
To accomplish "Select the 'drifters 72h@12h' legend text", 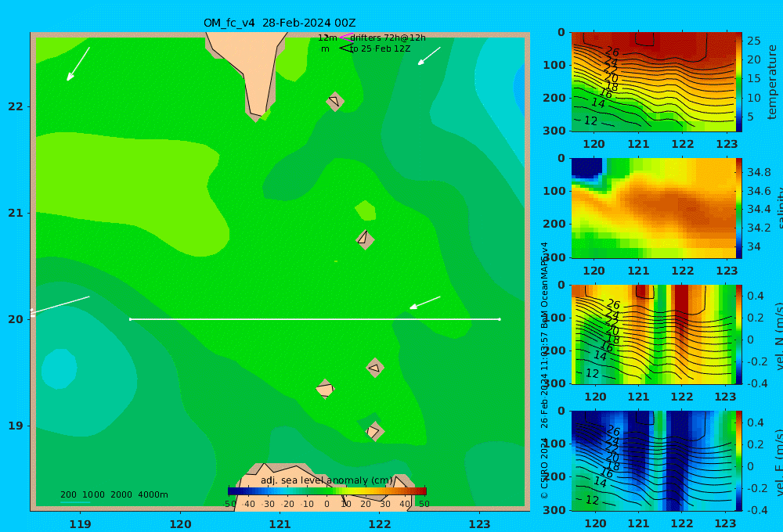I will 388,38.
